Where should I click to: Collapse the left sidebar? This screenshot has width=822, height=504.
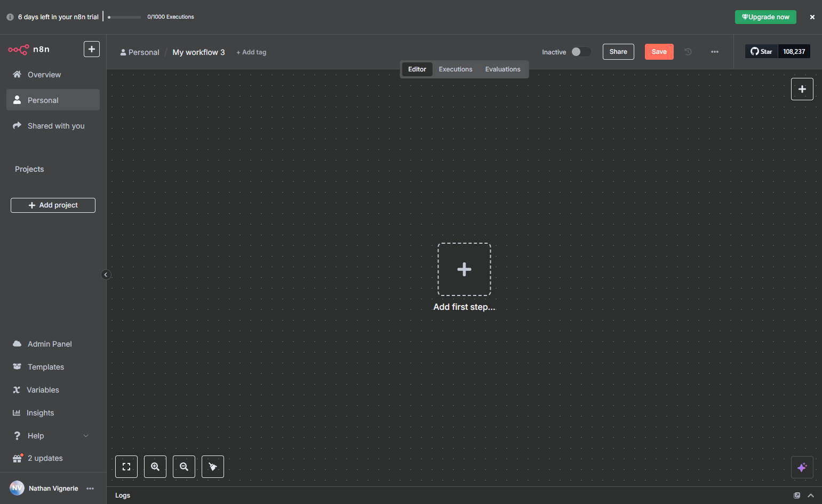coord(106,275)
